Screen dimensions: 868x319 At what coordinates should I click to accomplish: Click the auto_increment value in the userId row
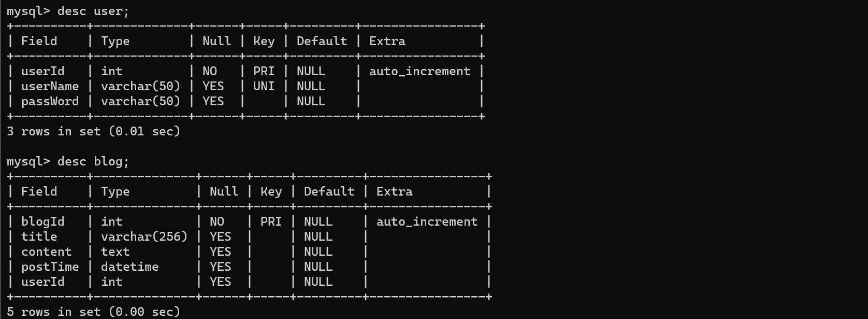[419, 71]
